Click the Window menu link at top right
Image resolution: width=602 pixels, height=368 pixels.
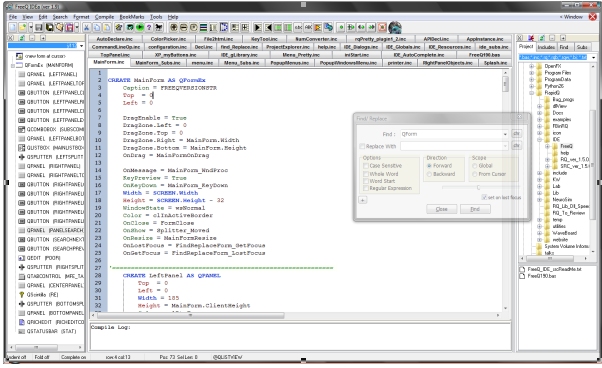[571, 17]
